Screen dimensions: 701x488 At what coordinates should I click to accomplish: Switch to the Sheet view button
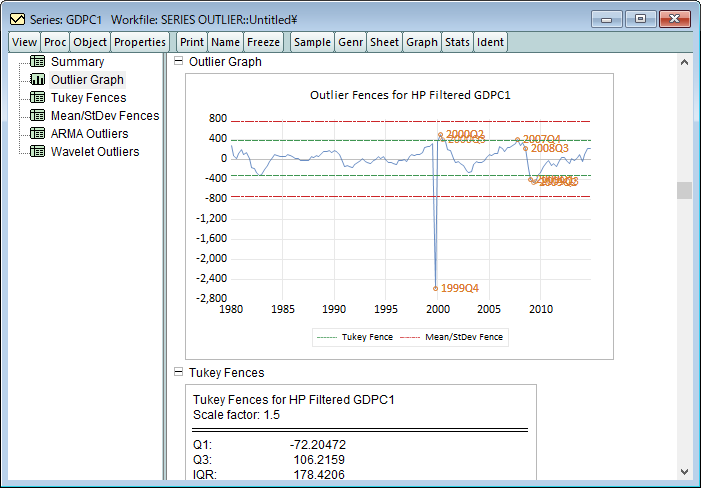coord(384,42)
